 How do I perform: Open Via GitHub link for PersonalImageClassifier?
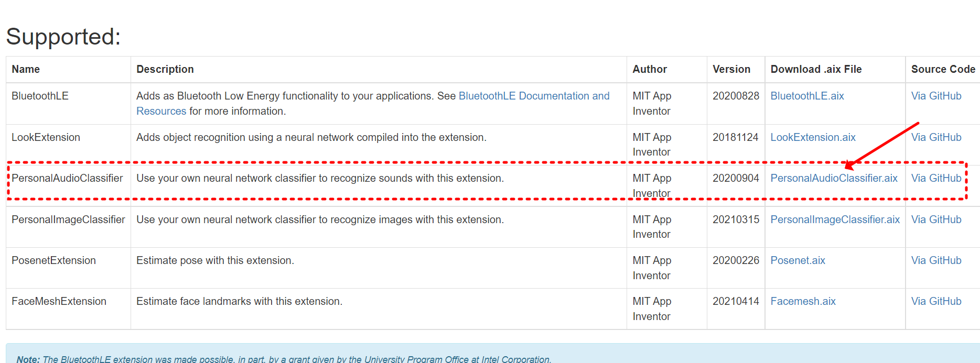[936, 219]
